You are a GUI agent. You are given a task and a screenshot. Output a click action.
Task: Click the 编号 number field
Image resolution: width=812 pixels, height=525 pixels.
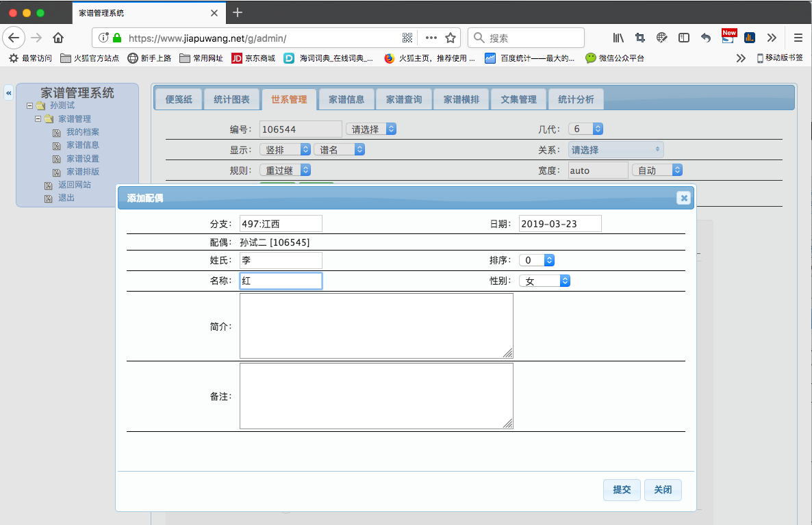301,129
